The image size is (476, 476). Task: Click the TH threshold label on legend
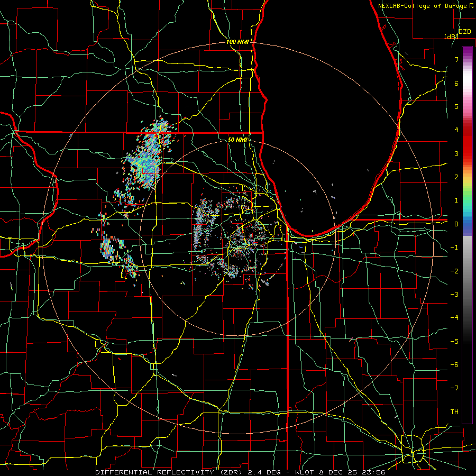tap(454, 411)
